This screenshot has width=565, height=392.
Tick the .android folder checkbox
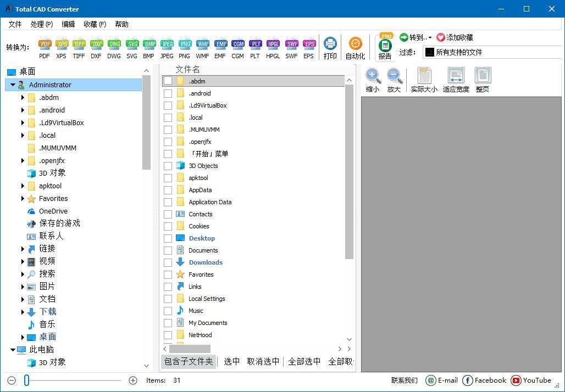(168, 93)
